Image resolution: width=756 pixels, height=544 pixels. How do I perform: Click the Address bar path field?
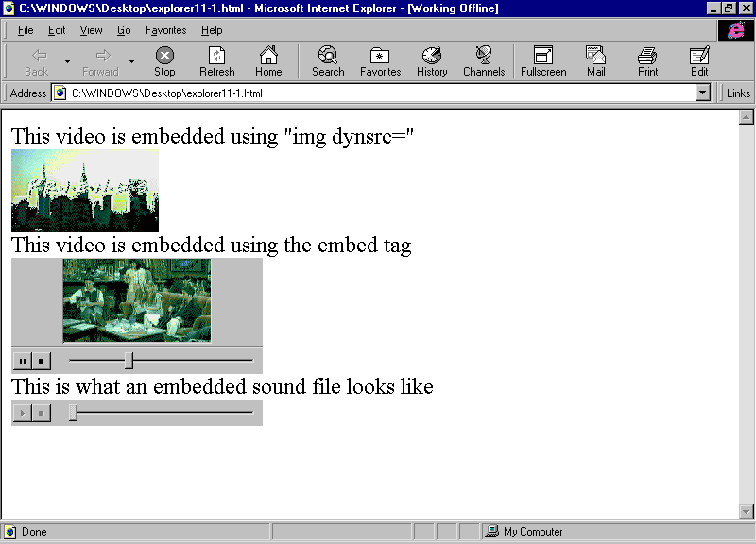click(x=378, y=93)
